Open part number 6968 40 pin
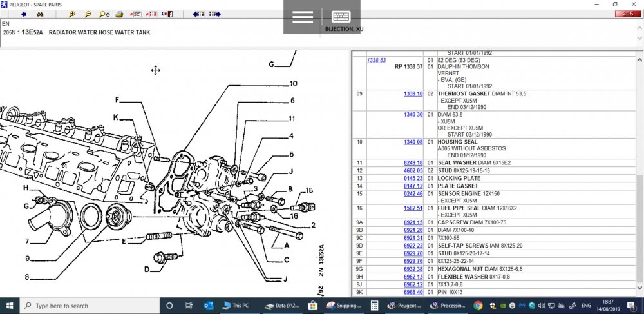Image resolution: width=644 pixels, height=314 pixels. point(413,292)
